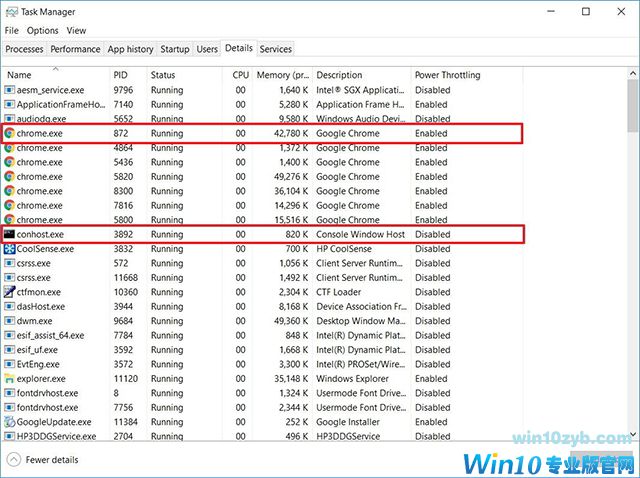Sort by the PID column header
Screen dimensions: 640x478
(128, 75)
